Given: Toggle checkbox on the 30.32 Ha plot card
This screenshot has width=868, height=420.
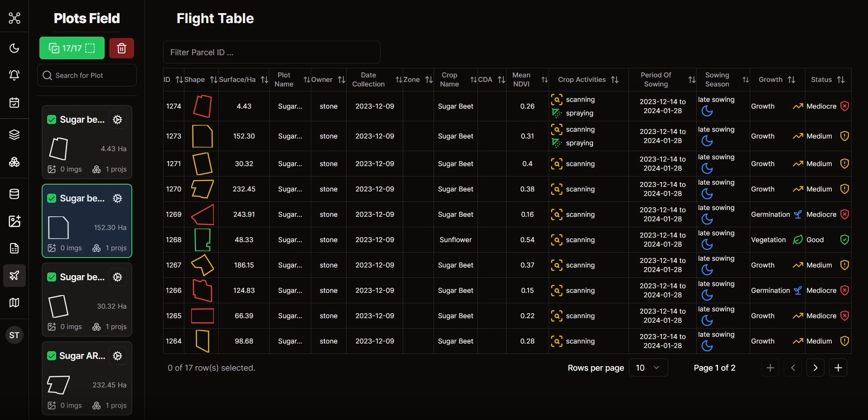Looking at the screenshot, I should coord(52,277).
